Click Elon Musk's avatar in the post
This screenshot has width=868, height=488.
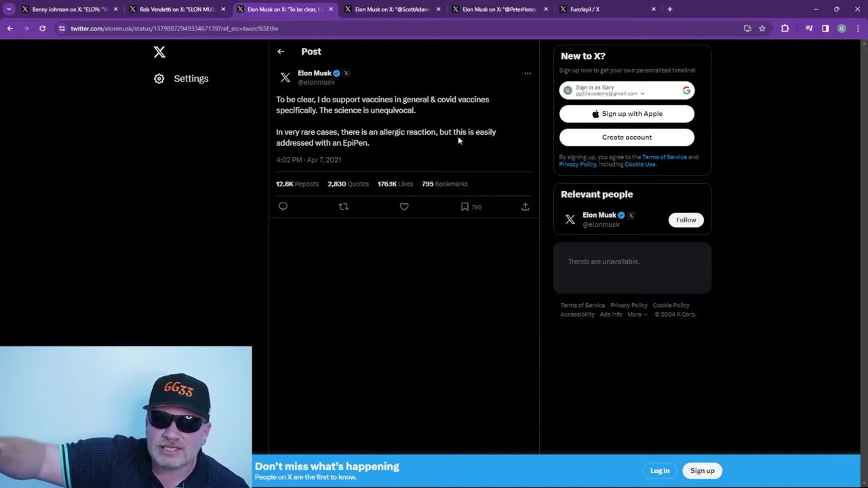click(x=285, y=77)
